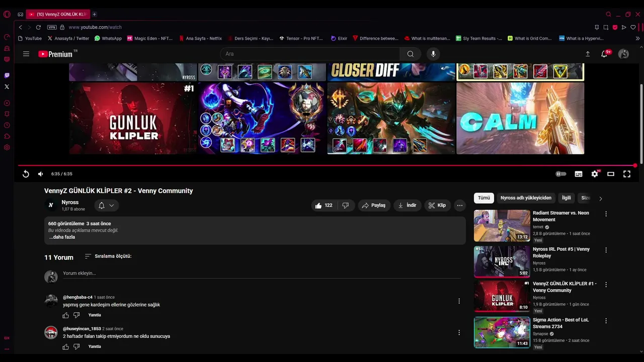Viewport: 644px width, 362px height.
Task: Open GX Control speedometer in sidebar
Action: pos(7,37)
